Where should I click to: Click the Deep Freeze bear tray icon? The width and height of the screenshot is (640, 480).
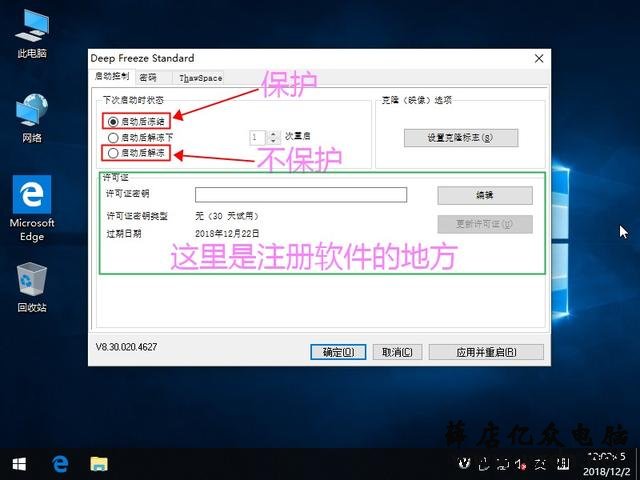[464, 463]
